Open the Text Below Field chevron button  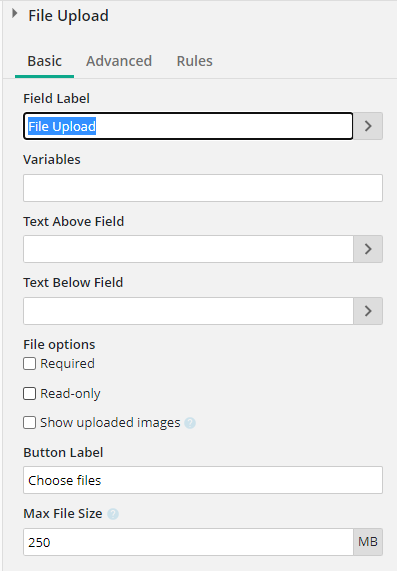[x=368, y=311]
